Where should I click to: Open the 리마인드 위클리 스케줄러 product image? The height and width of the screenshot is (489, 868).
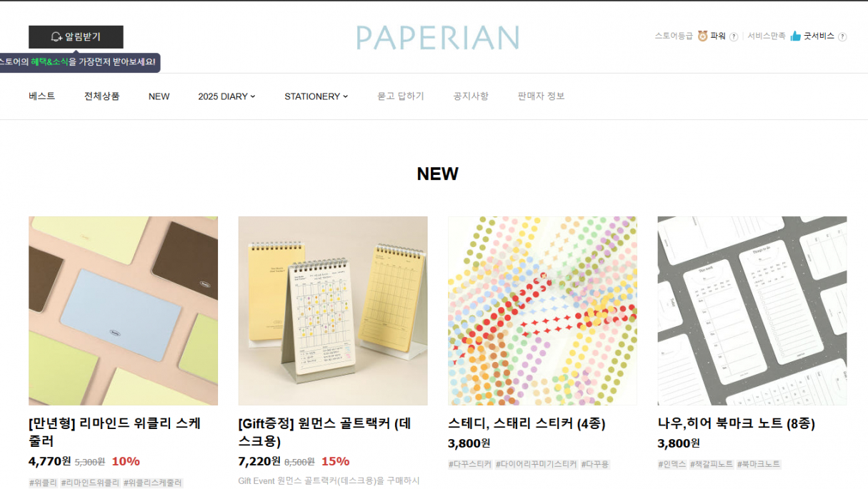(x=123, y=311)
